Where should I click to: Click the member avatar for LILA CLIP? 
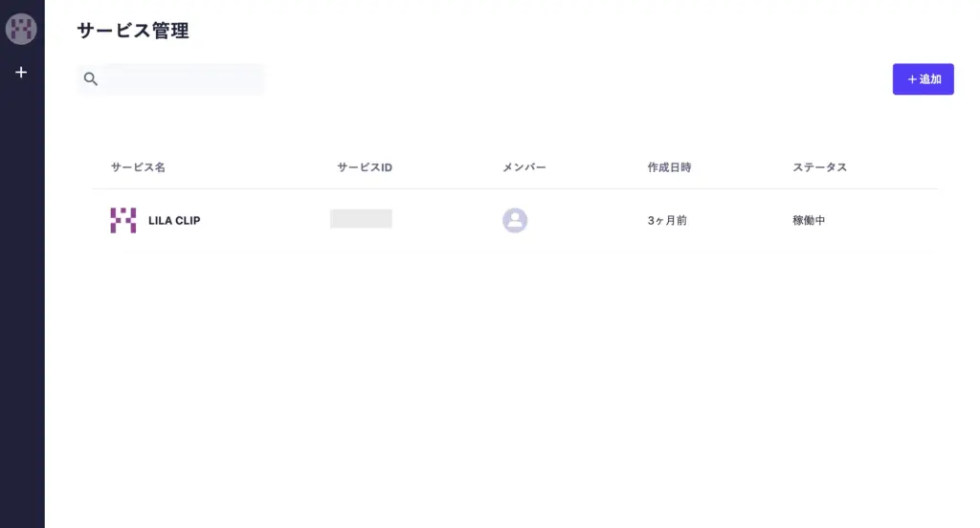click(x=515, y=220)
